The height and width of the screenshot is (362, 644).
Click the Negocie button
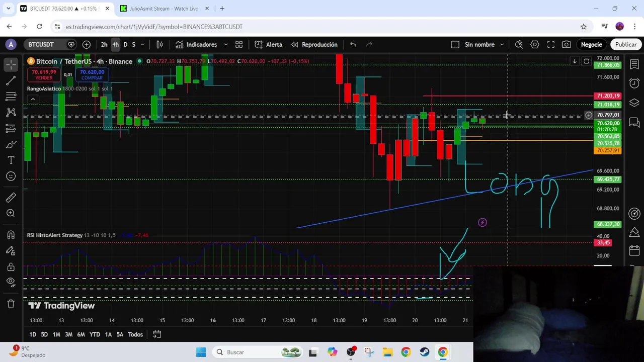point(591,44)
